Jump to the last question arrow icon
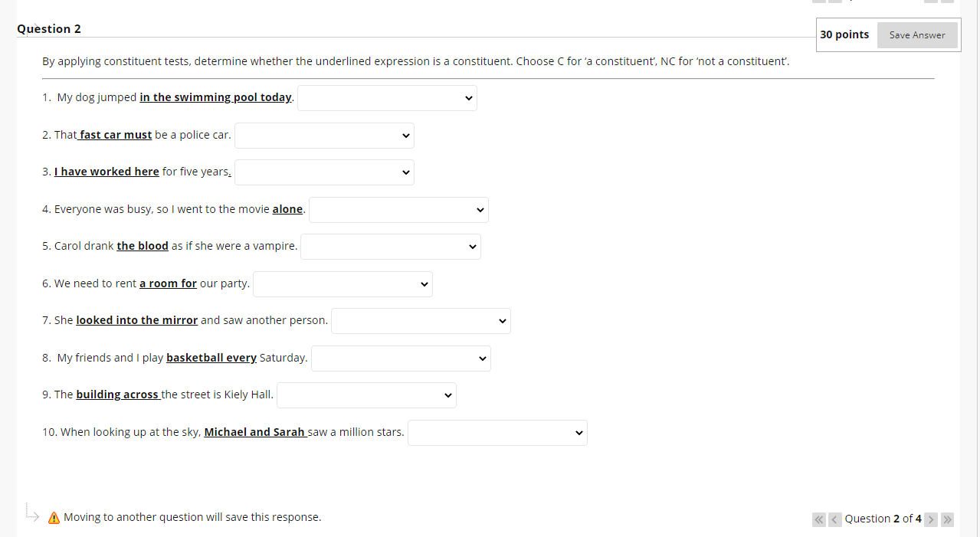 [x=948, y=519]
